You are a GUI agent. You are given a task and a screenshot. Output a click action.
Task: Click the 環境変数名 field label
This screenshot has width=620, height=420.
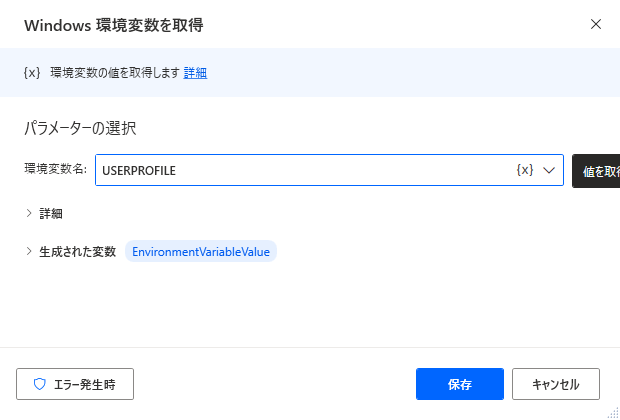pos(55,170)
